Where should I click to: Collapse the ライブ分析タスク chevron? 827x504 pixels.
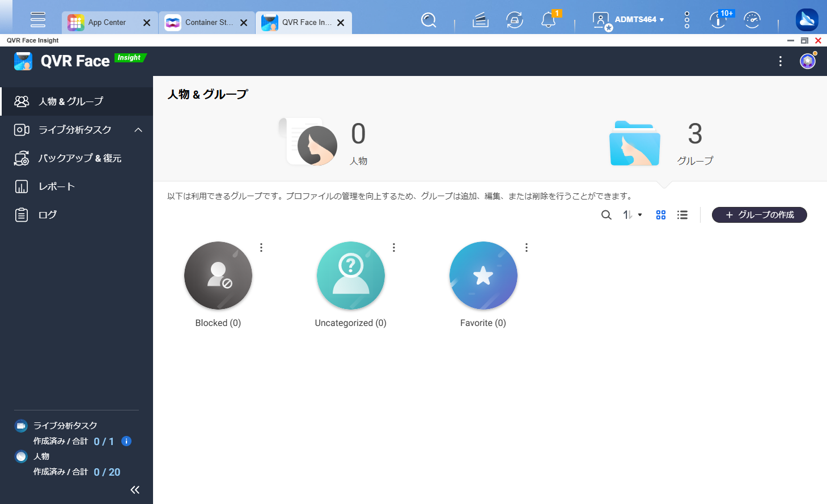pyautogui.click(x=138, y=130)
